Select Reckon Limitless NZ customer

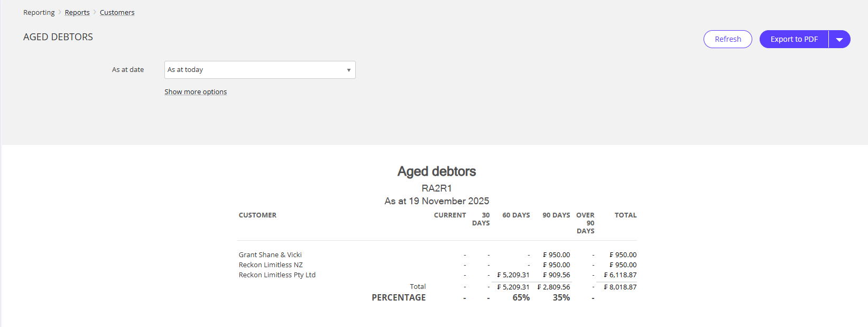point(271,265)
